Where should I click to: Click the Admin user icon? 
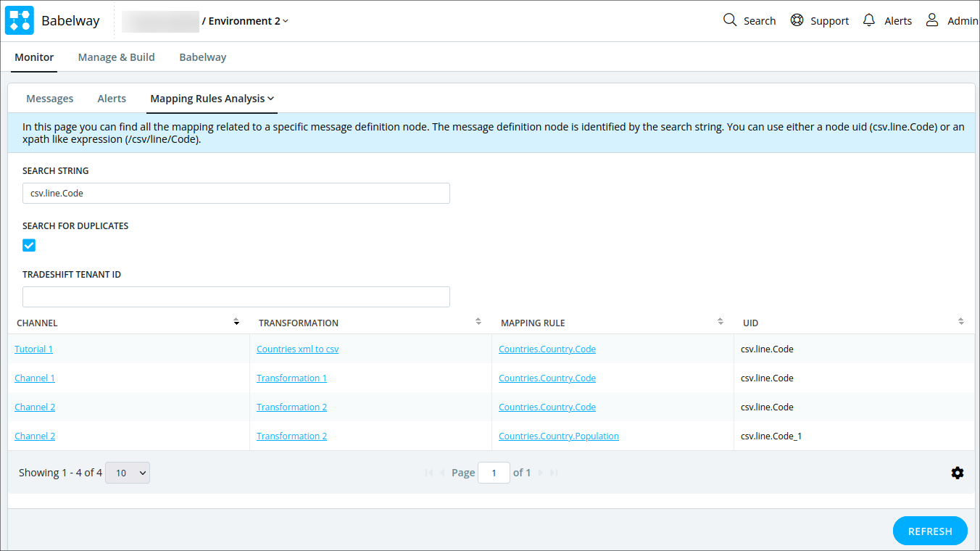(932, 20)
